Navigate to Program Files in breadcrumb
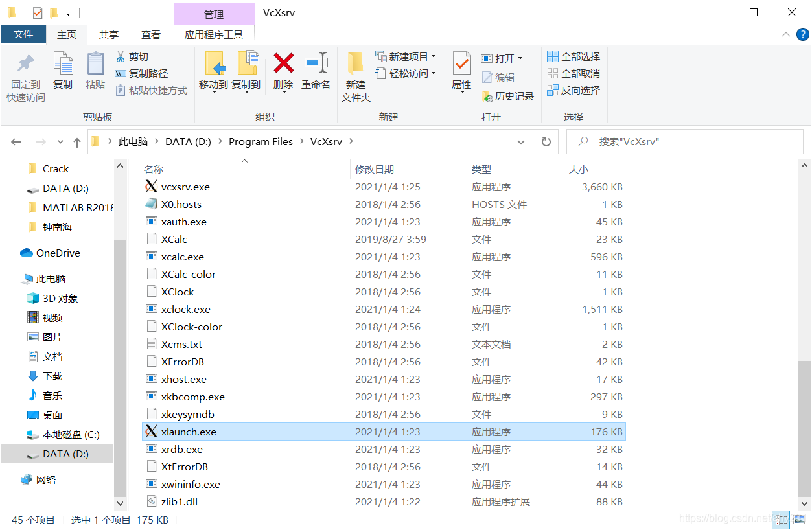The image size is (812, 530). pos(261,142)
